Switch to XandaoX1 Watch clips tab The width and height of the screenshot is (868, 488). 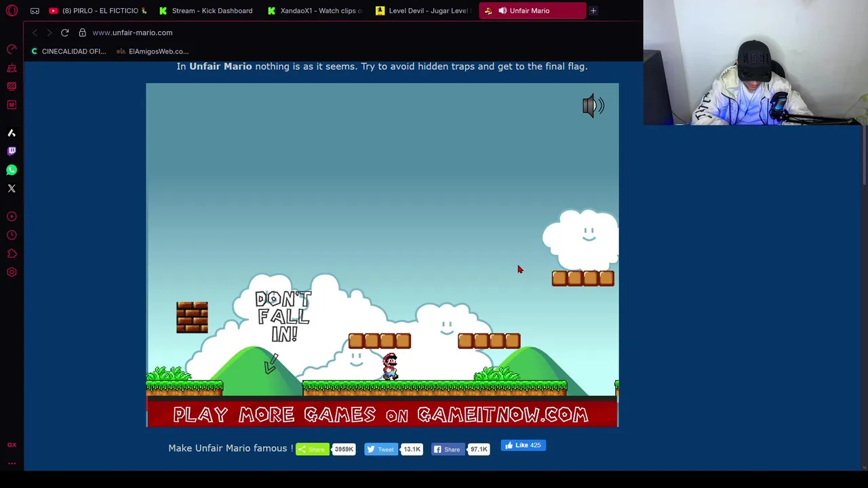tap(315, 11)
